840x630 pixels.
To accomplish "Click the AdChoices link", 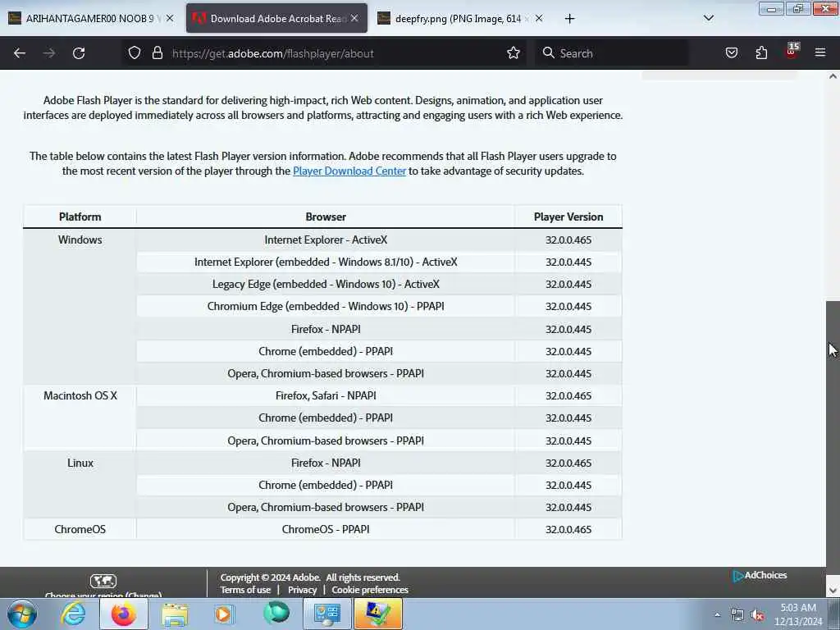I will click(x=760, y=575).
